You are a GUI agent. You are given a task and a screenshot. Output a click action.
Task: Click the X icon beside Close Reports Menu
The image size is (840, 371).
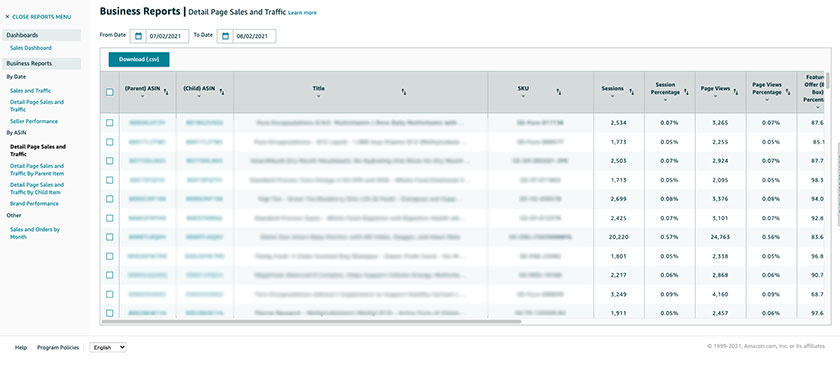[x=7, y=17]
